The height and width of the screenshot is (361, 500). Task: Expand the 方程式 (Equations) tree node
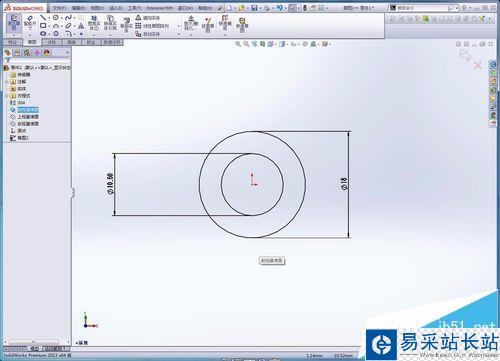point(7,96)
